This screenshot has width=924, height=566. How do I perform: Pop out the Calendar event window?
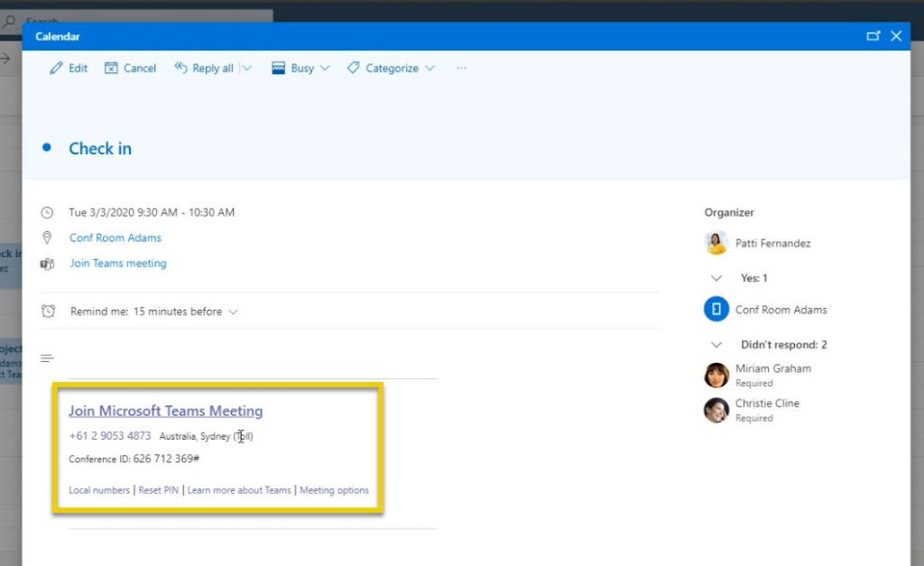(x=873, y=36)
